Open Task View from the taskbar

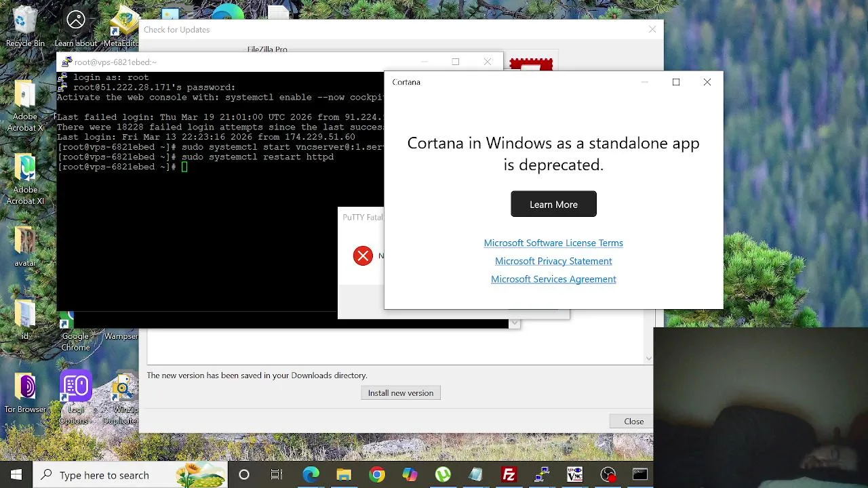point(277,474)
